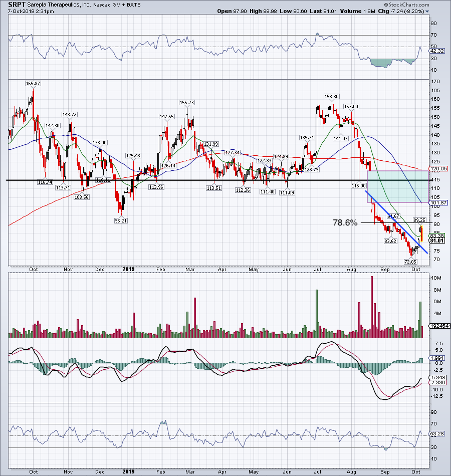This screenshot has height=476, width=451.
Task: Click the 111.40 low price label
Action: [267, 191]
